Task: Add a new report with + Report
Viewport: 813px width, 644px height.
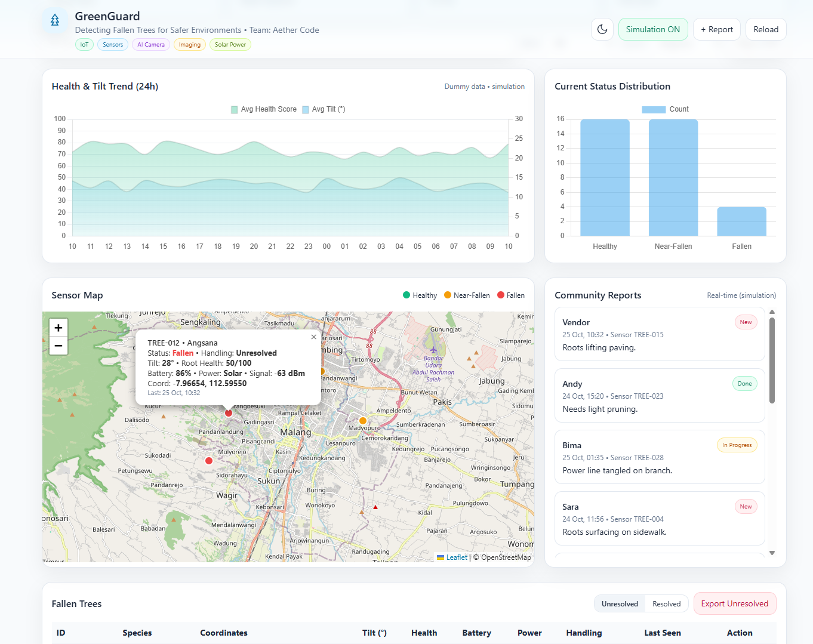Action: click(716, 29)
